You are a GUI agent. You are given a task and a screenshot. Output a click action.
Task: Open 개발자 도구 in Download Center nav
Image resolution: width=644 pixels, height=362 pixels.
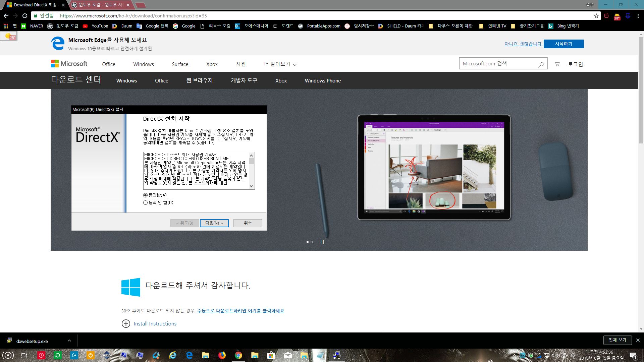click(244, 80)
